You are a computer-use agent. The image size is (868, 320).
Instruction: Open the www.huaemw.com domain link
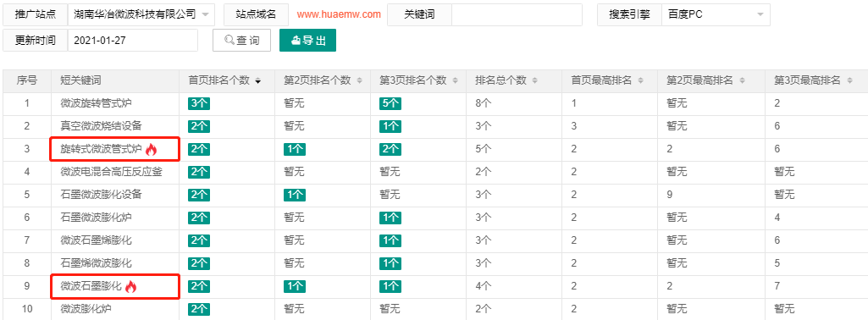[339, 14]
